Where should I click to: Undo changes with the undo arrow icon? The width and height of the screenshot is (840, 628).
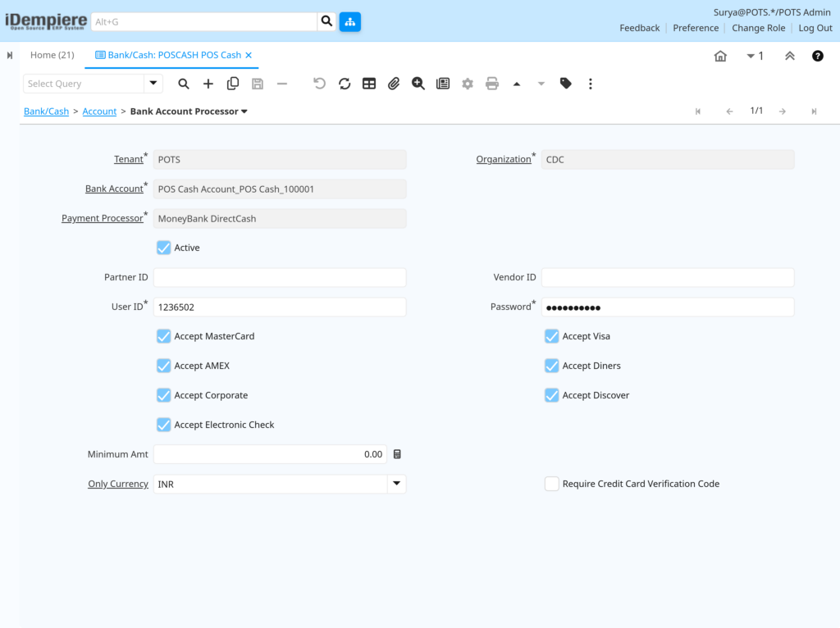[x=319, y=84]
